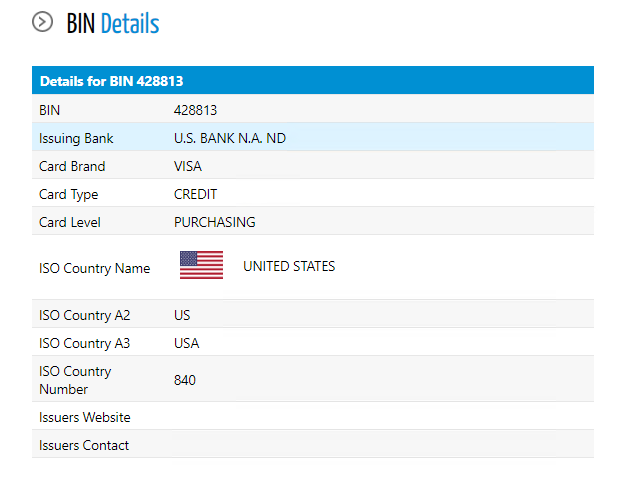The width and height of the screenshot is (621, 479).
Task: Select the VISA card brand value
Action: (188, 166)
